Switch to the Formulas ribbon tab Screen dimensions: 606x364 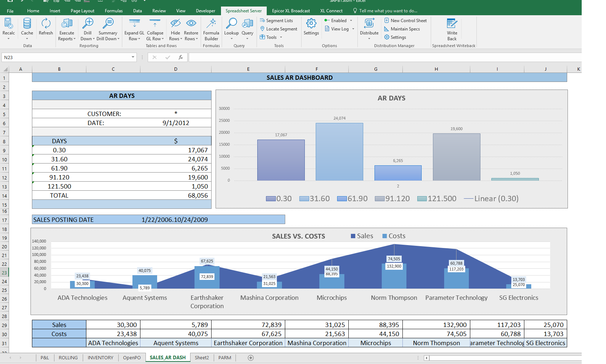[x=114, y=11]
